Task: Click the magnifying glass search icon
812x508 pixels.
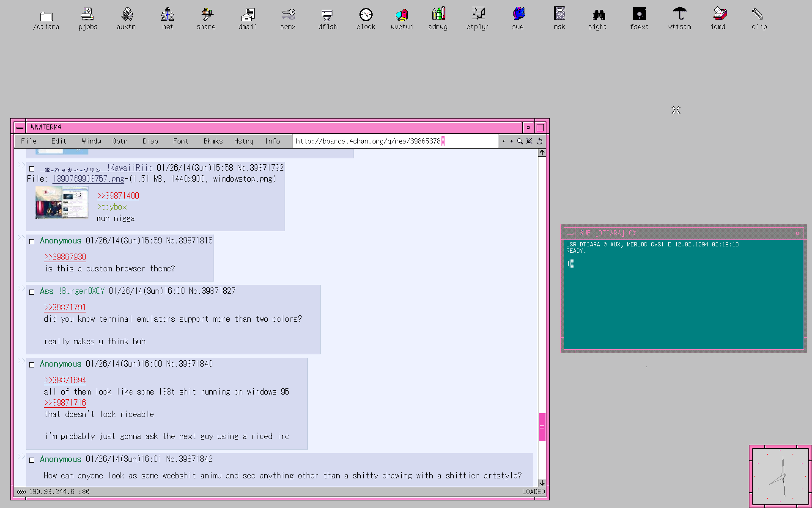Action: 520,141
